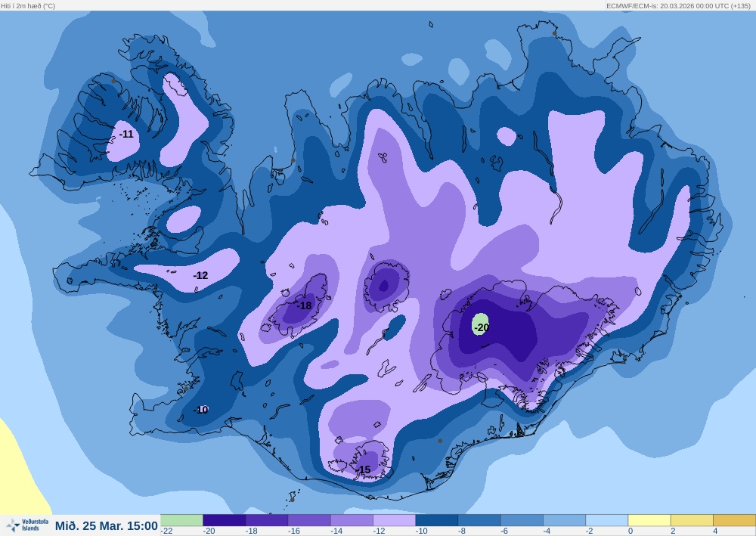Click the -22 value on the legend scale

[167, 531]
